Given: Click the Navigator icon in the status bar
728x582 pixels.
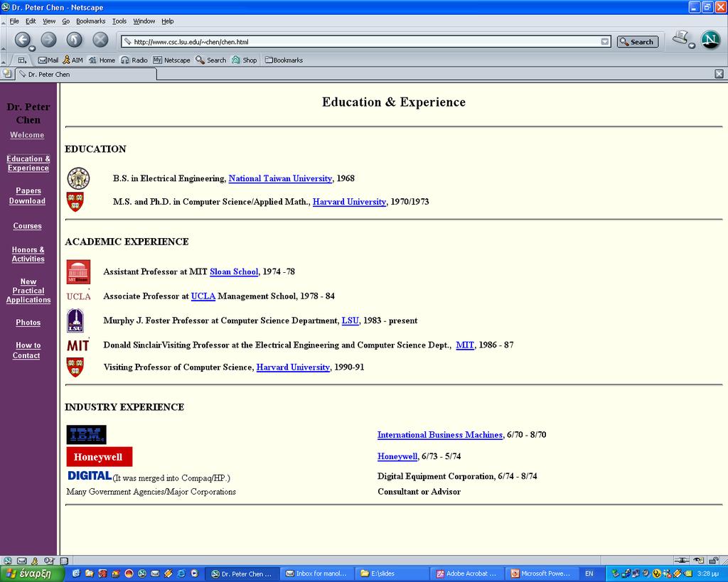Looking at the screenshot, I should 7,561.
